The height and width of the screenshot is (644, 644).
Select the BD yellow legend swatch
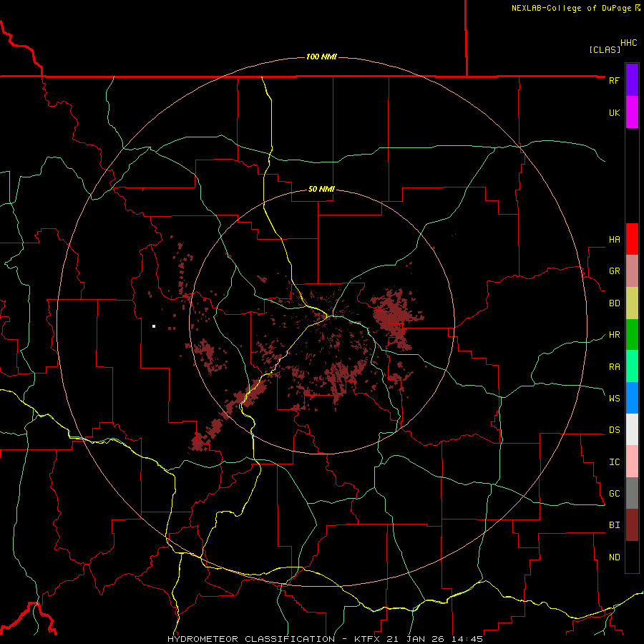632,303
